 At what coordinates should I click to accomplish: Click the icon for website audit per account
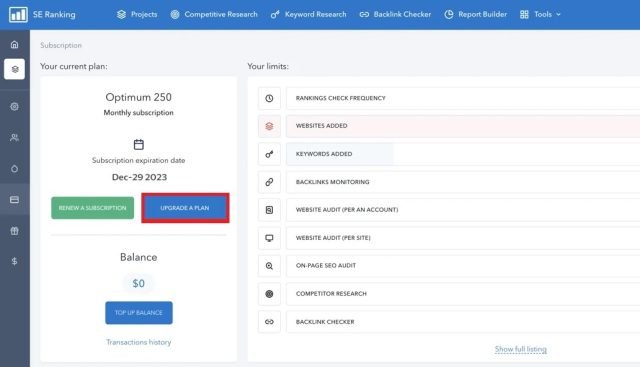[269, 210]
